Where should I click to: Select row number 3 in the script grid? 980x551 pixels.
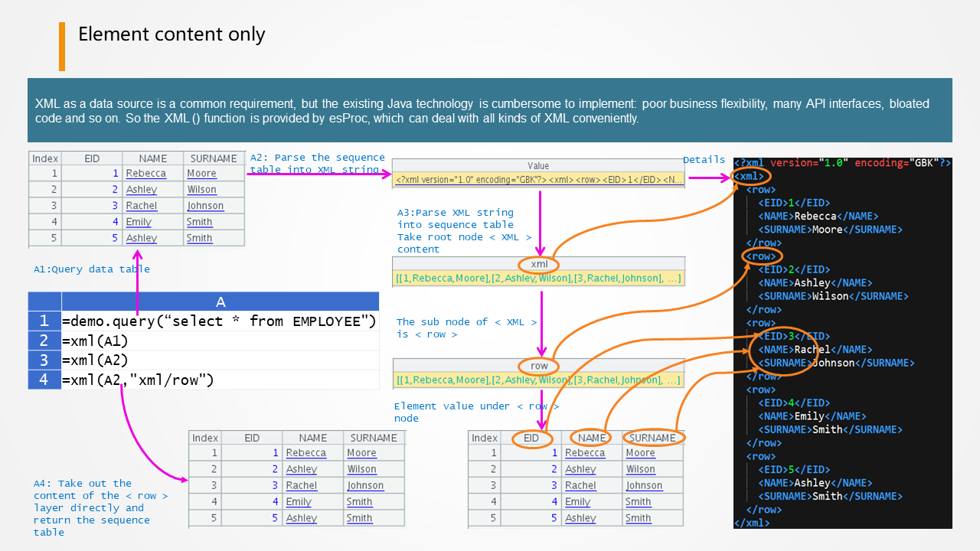[44, 360]
